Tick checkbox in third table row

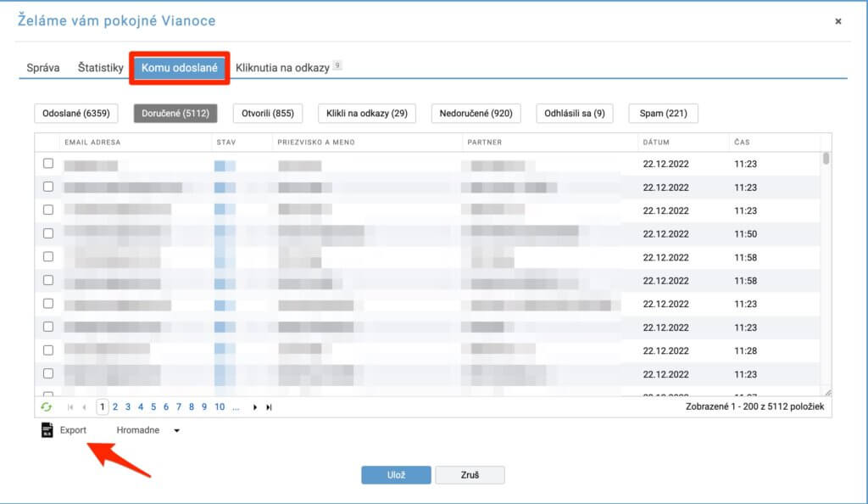tap(48, 210)
